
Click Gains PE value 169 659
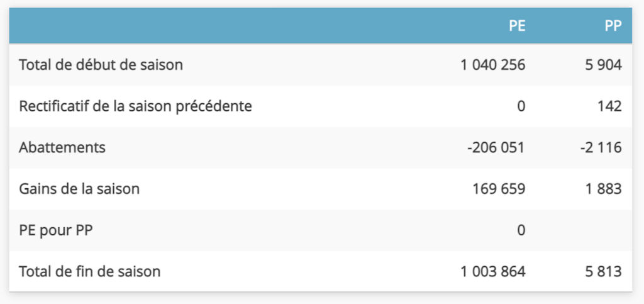coord(499,189)
